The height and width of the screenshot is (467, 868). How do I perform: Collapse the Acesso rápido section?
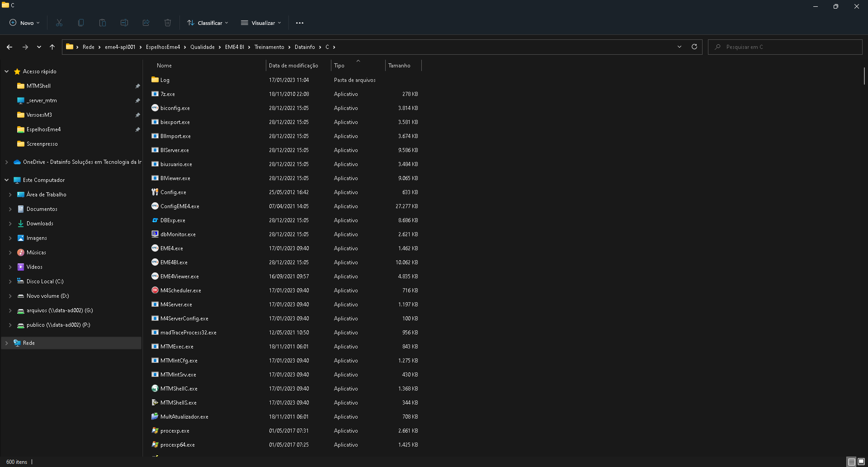7,71
